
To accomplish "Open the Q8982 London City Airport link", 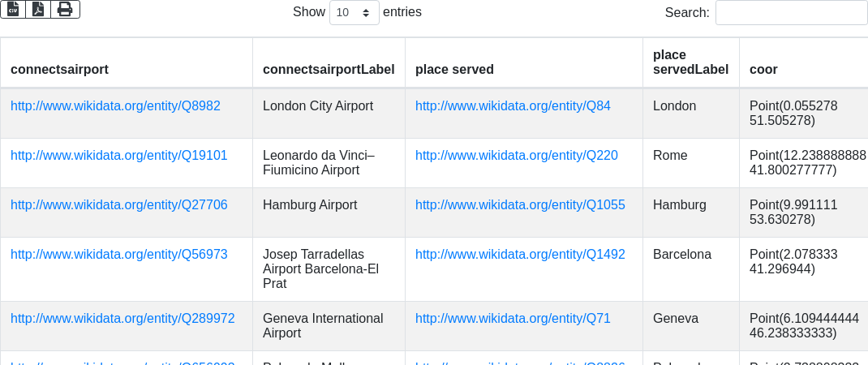I will [115, 106].
